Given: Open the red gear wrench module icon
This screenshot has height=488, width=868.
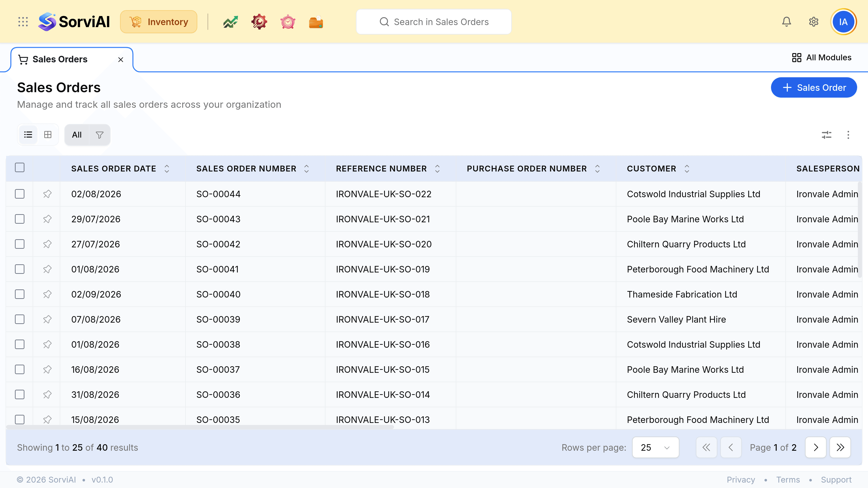Looking at the screenshot, I should (x=259, y=22).
